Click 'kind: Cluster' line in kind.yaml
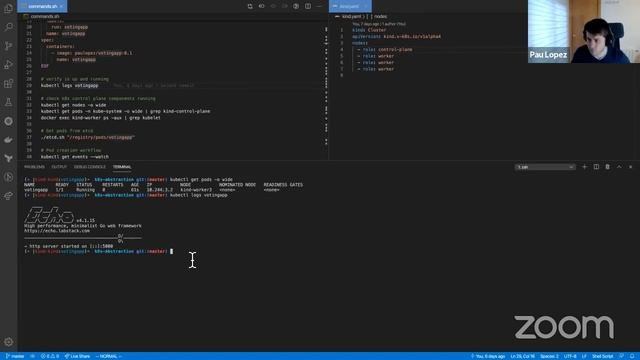 (369, 30)
